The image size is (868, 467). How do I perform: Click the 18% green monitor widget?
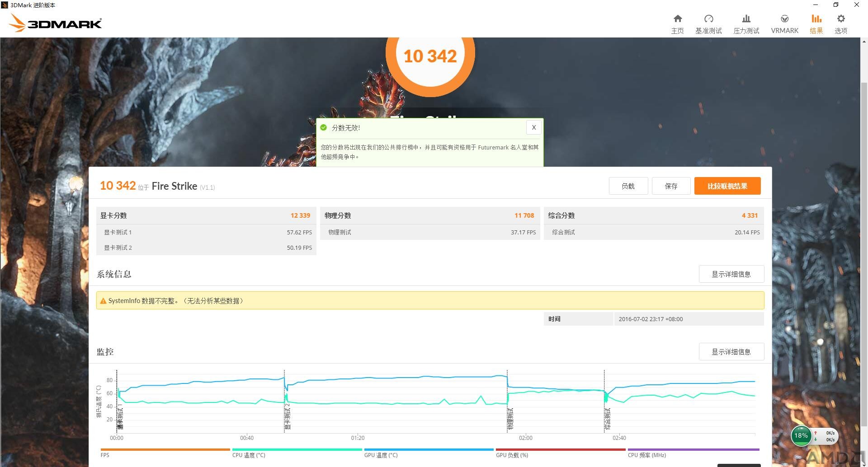(x=801, y=436)
